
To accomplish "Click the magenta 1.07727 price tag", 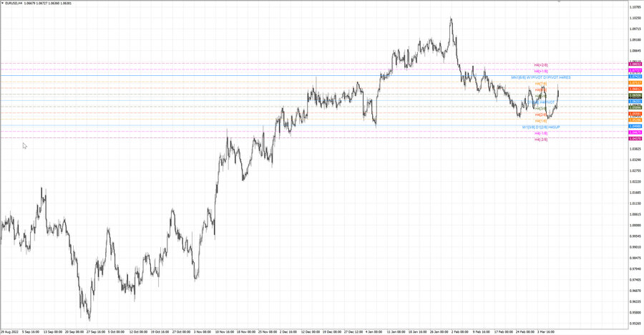I will [635, 70].
